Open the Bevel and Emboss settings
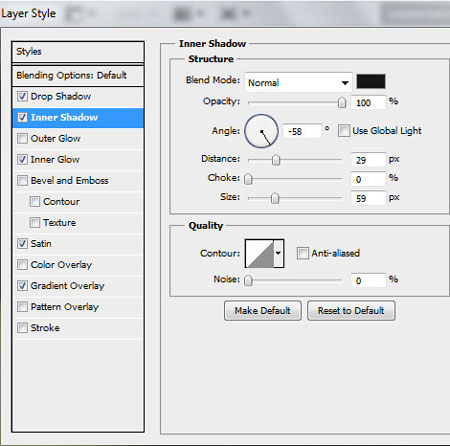The width and height of the screenshot is (450, 446). click(69, 181)
